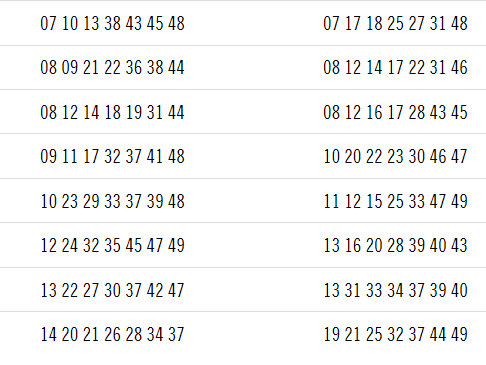Click number 38 in first left row
This screenshot has height=365, width=486.
[x=112, y=23]
